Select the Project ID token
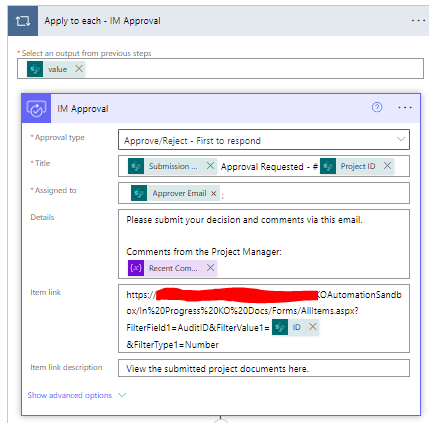Image resolution: width=429 pixels, height=423 pixels. pos(357,166)
